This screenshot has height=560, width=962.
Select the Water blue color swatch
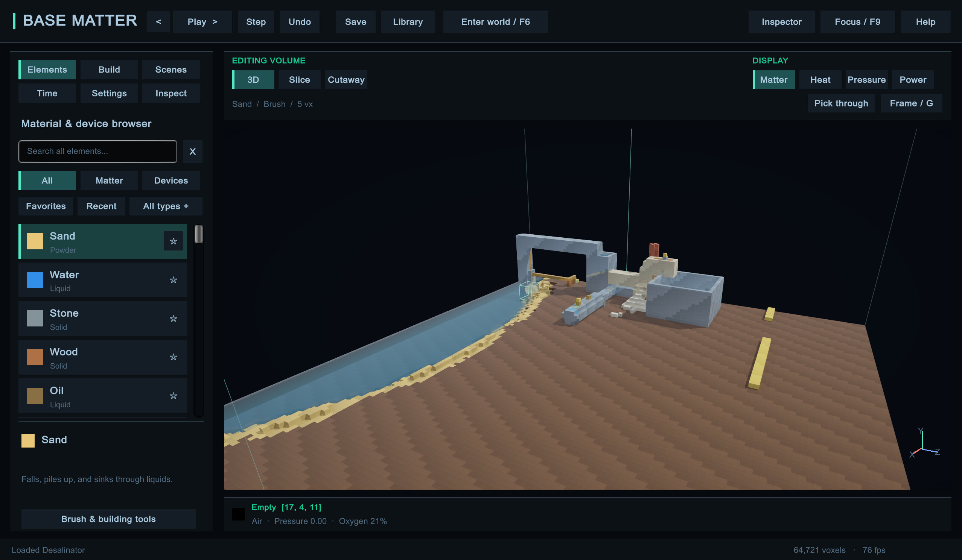[x=35, y=280]
